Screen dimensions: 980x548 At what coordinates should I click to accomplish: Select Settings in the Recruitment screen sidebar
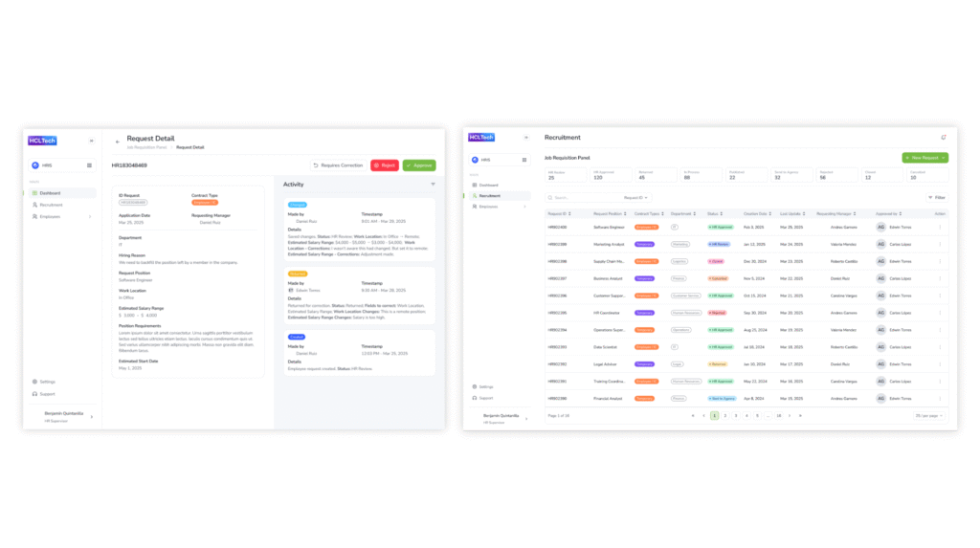coord(486,386)
